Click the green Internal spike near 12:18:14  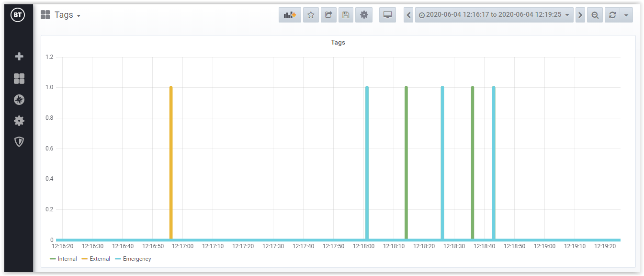[x=406, y=163]
